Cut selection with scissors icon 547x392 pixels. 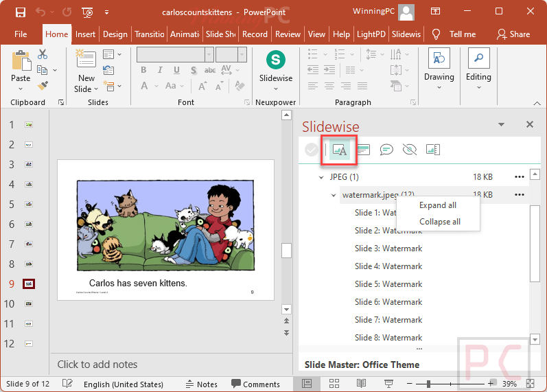tap(43, 54)
